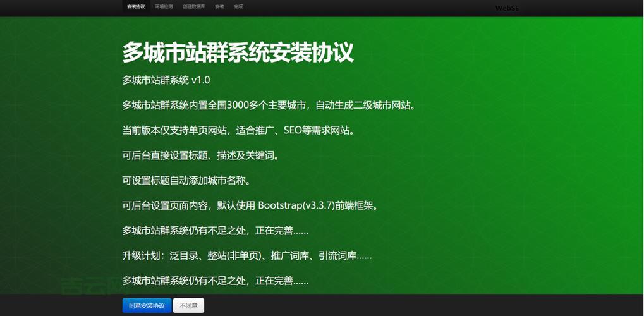Click the line about 单页网站 and SEO
Viewport: 644px width, 316px height.
click(239, 130)
